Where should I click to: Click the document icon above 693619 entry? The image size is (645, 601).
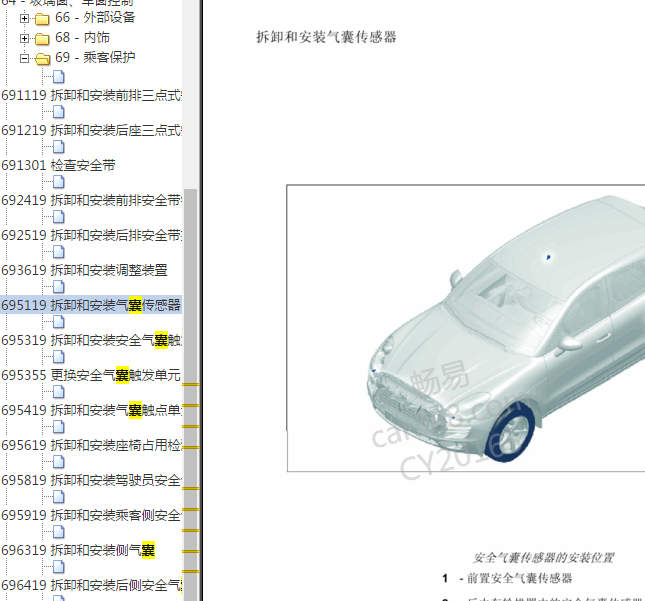[59, 252]
